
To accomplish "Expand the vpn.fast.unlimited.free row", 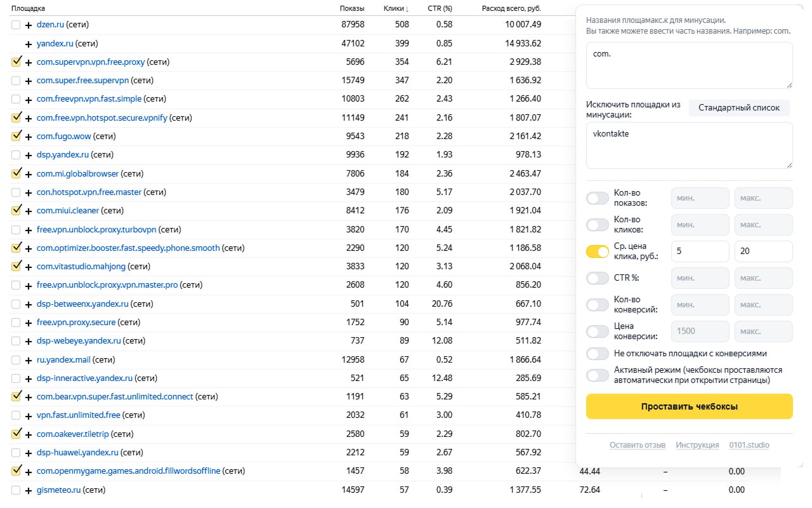I will 28,415.
